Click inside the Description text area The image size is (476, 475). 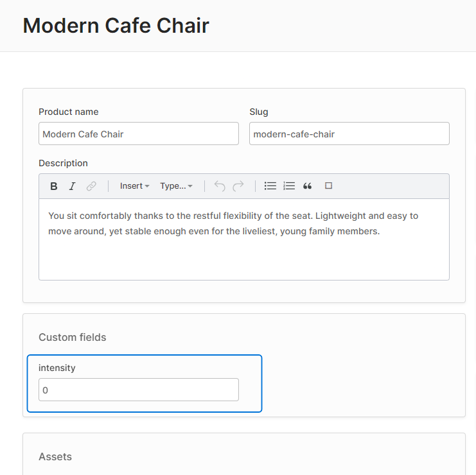click(243, 250)
